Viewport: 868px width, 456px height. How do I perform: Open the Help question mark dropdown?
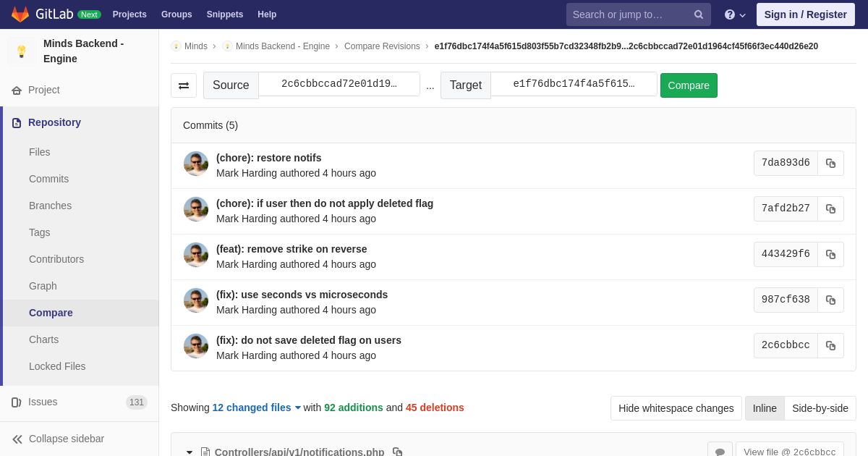click(735, 14)
